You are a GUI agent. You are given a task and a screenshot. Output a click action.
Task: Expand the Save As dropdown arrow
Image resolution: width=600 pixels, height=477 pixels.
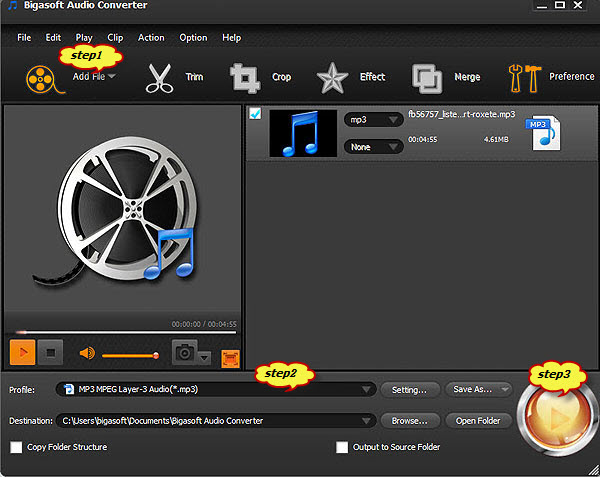505,389
